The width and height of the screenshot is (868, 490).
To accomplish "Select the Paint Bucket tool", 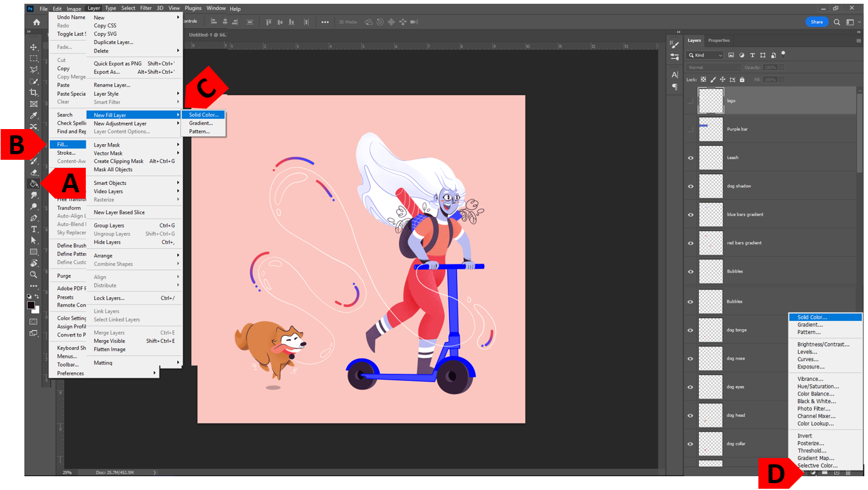I will [x=34, y=184].
